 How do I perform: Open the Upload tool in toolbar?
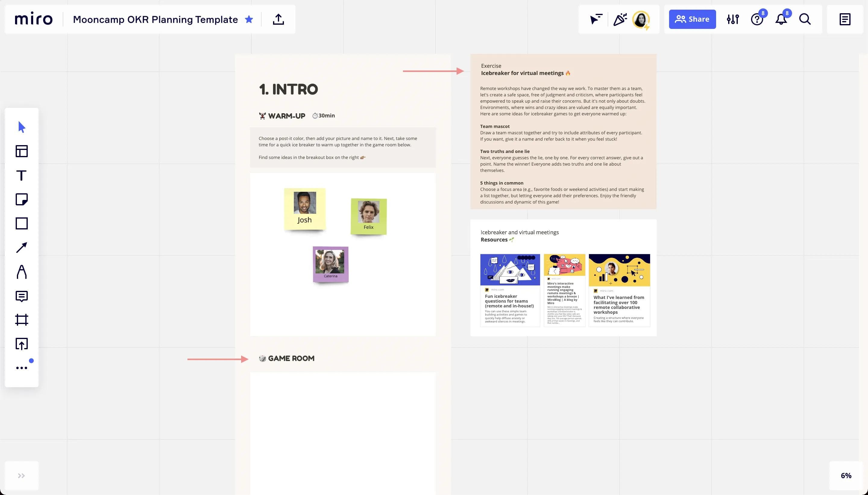[21, 344]
